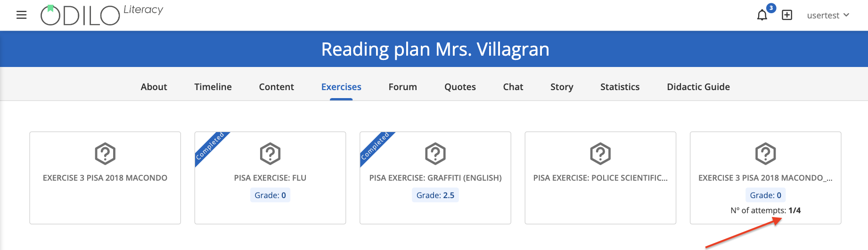This screenshot has height=250, width=868.
Task: Click question icon of PISA Exercise: Flu
Action: coord(270,153)
